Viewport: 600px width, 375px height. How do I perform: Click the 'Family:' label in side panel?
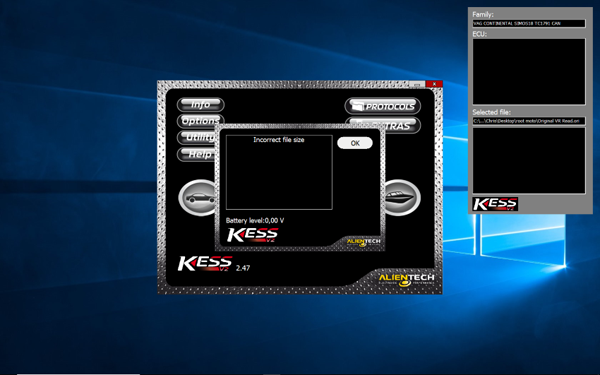[483, 15]
